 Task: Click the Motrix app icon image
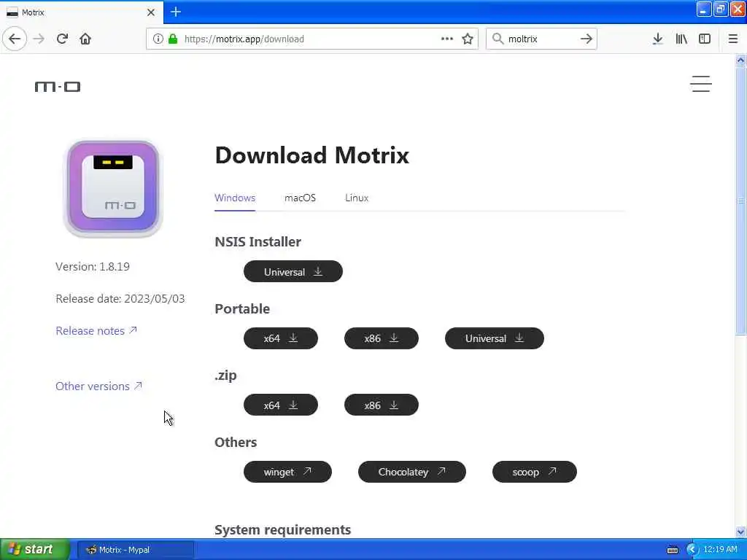click(113, 189)
